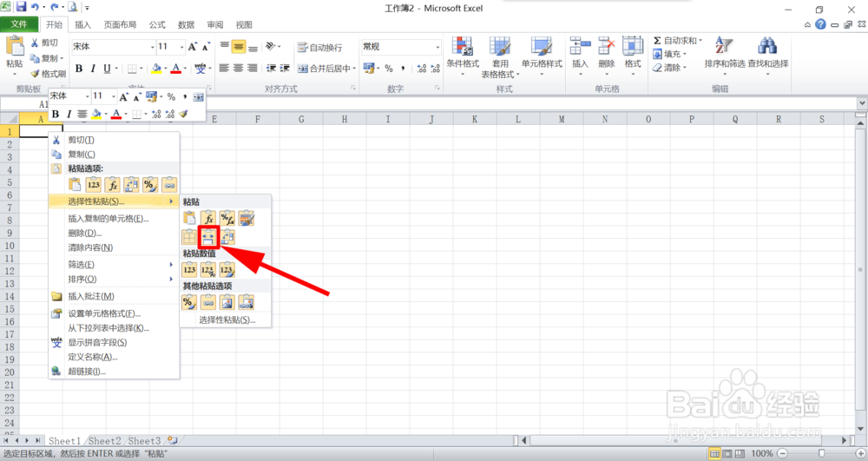This screenshot has width=868, height=461.
Task: Click Increase Decimal icon in ribbon
Action: point(422,68)
